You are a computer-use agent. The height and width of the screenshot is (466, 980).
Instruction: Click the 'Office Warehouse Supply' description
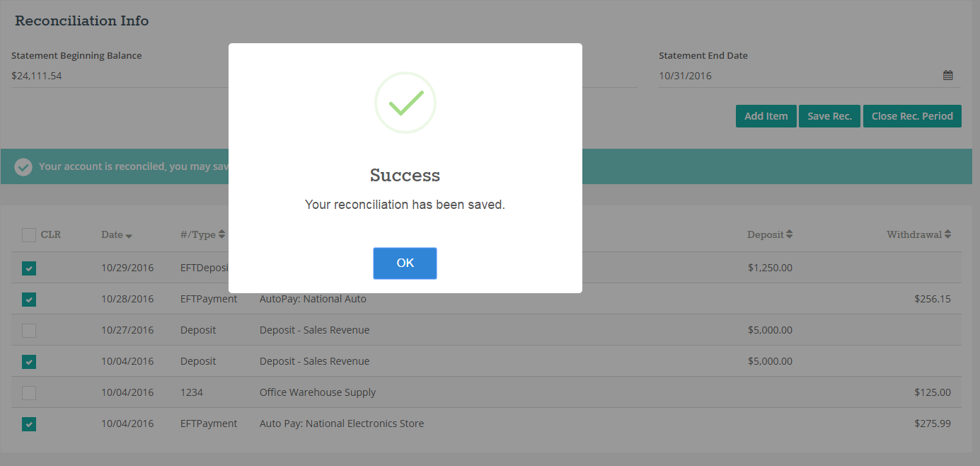[x=318, y=392]
